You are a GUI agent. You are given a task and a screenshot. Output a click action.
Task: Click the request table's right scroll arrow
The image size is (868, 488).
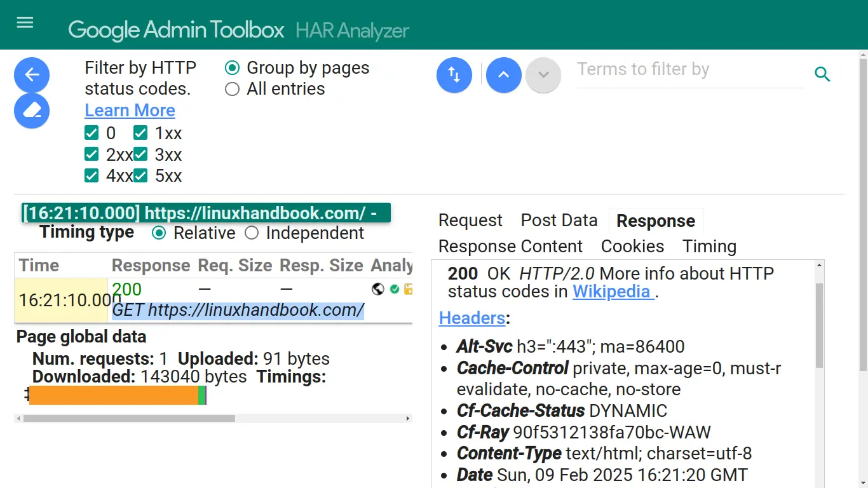point(408,418)
